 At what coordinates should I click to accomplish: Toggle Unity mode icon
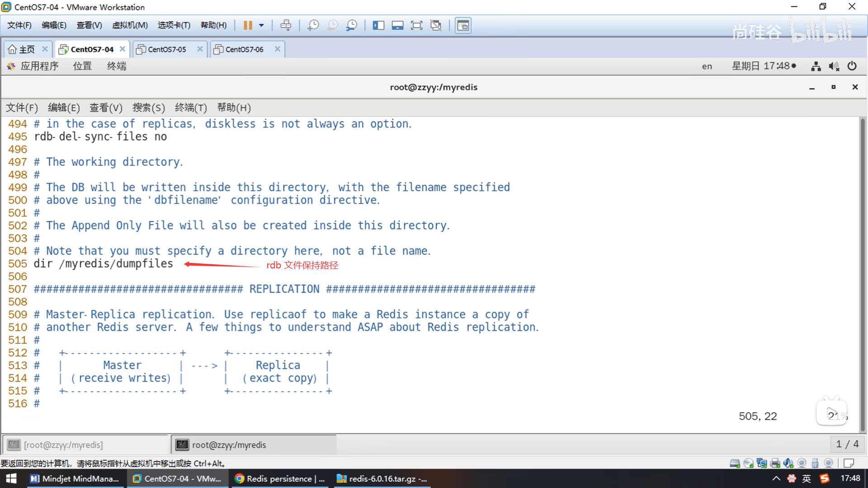point(436,25)
